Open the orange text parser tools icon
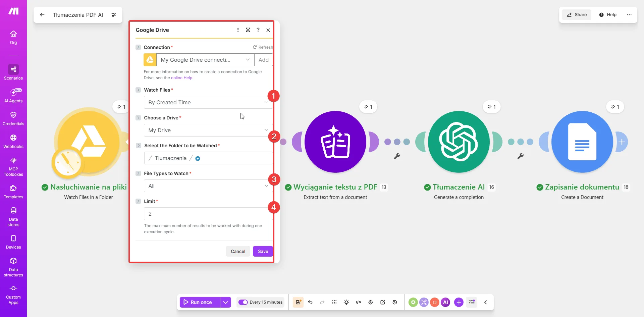Image resolution: width=644 pixels, height=317 pixels. tap(435, 302)
